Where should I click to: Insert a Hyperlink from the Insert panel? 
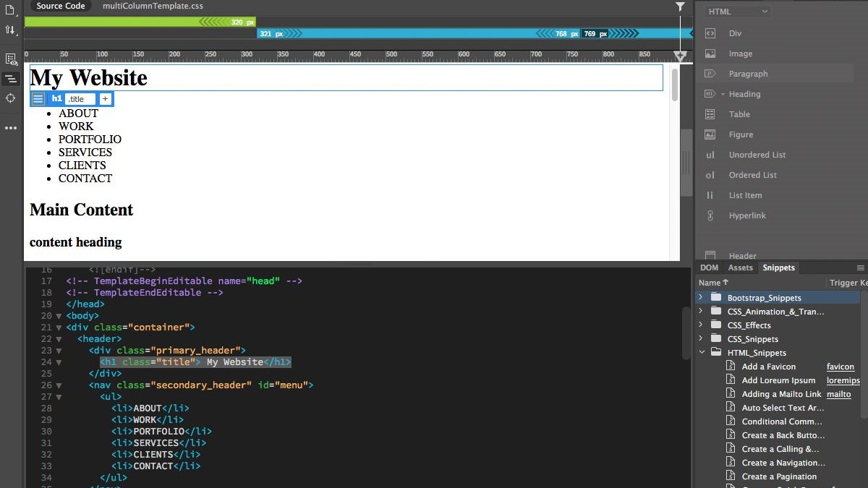coord(746,215)
